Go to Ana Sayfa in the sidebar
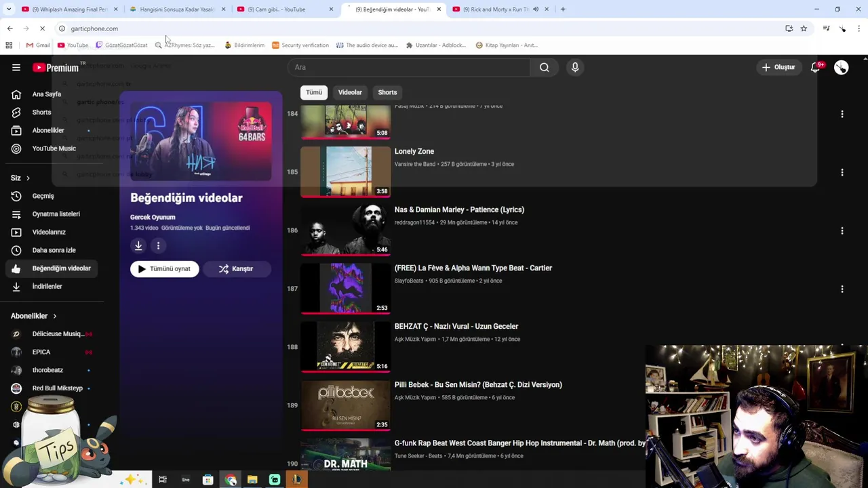 (52, 94)
